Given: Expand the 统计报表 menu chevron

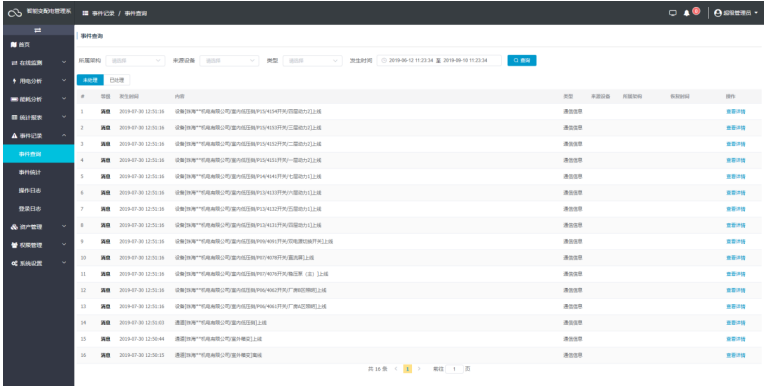Looking at the screenshot, I should [x=64, y=117].
